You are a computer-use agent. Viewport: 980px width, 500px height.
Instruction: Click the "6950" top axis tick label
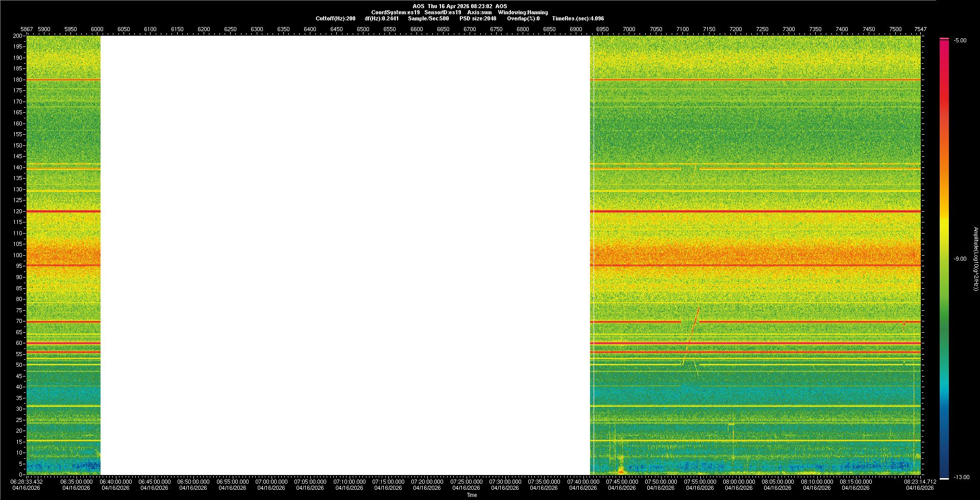coord(602,29)
